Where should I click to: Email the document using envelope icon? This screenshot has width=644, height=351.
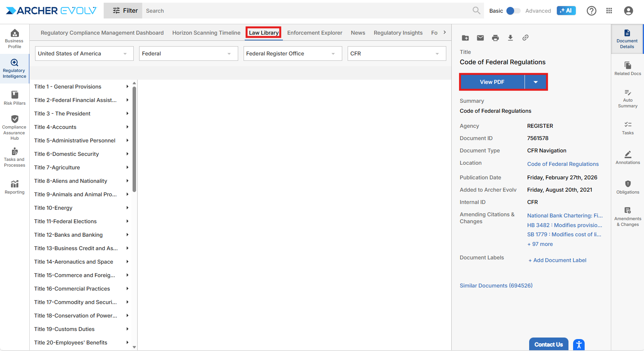pyautogui.click(x=480, y=38)
